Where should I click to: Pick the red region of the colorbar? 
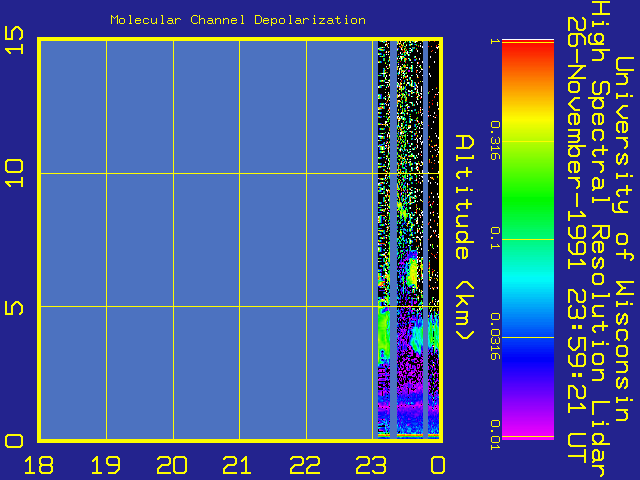pos(528,51)
